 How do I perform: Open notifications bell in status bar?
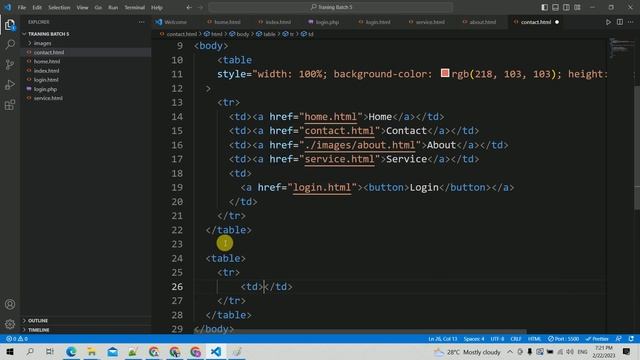pyautogui.click(x=631, y=339)
